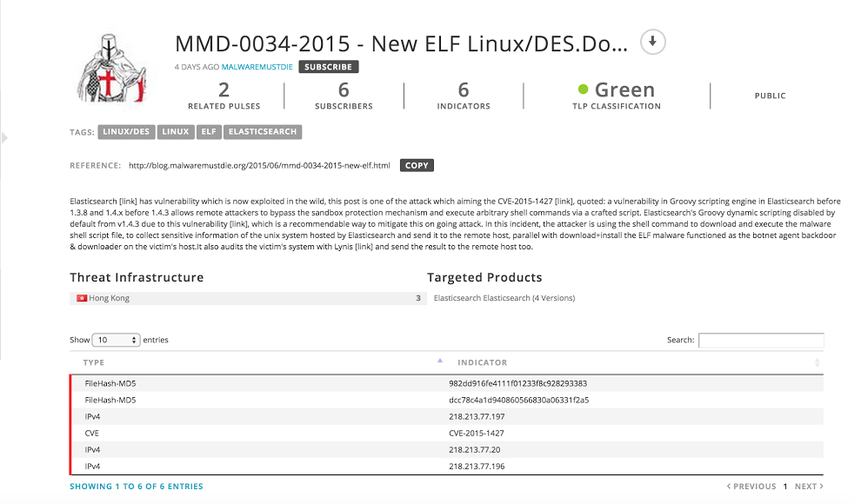Filter by LINUX tag

(176, 132)
